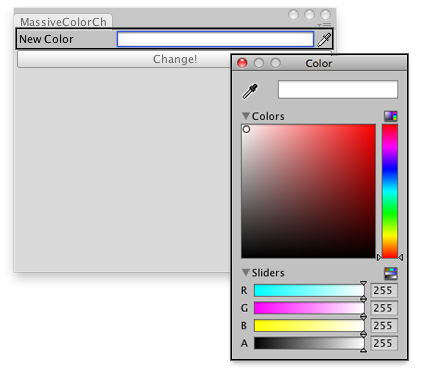Click the Color window title text
The height and width of the screenshot is (369, 425).
[319, 63]
